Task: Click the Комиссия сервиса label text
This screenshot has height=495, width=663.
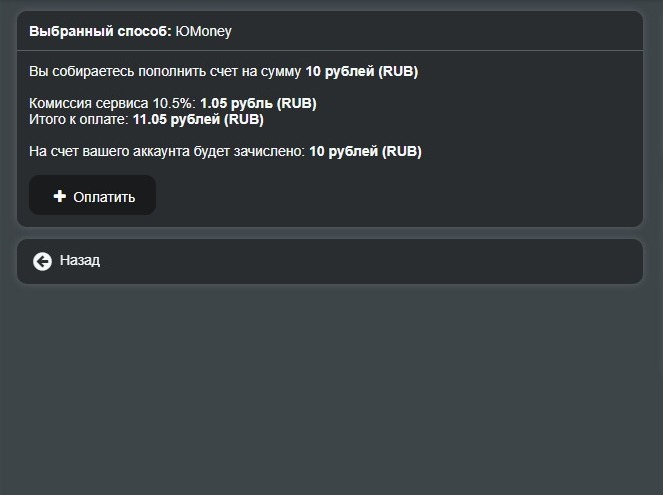Action: (89, 103)
